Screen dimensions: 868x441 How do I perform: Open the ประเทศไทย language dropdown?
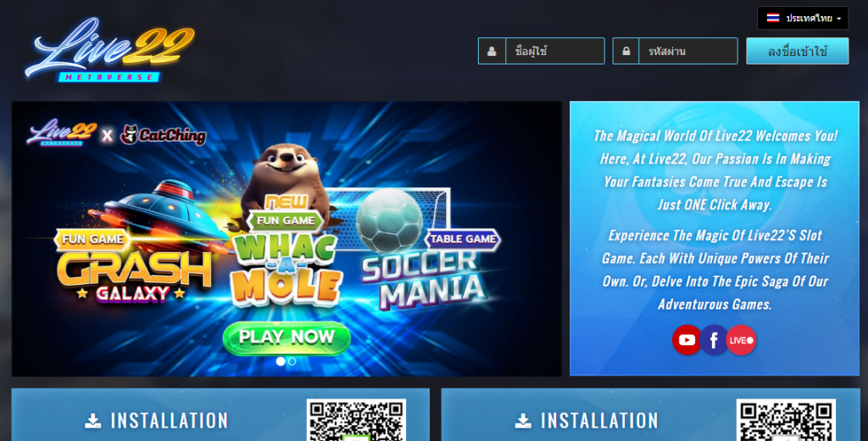pos(803,18)
